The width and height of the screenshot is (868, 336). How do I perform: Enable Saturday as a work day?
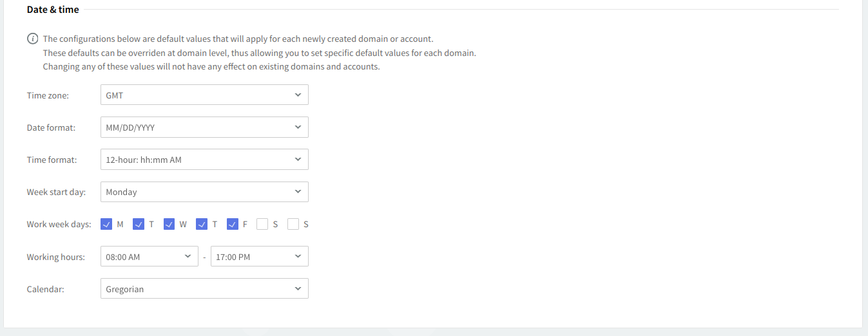coord(262,224)
